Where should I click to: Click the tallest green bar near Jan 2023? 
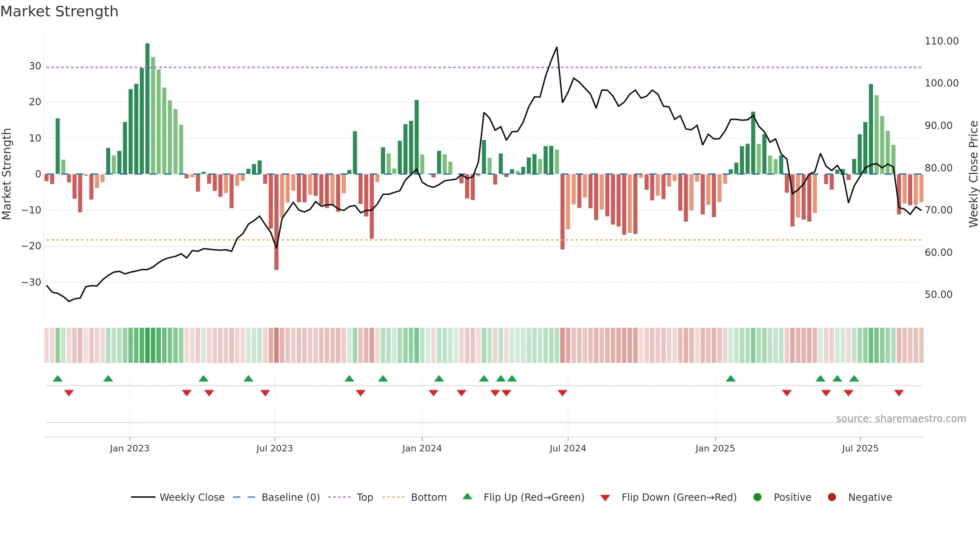click(147, 109)
